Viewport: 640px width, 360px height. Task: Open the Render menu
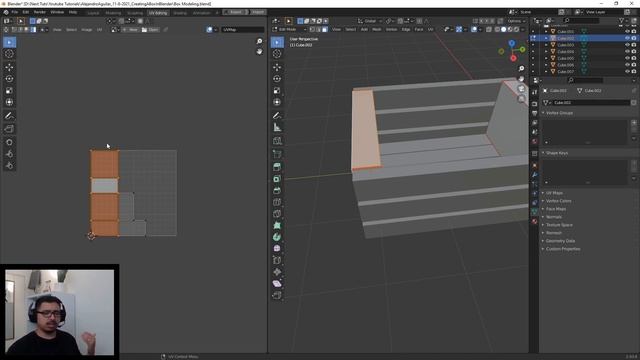40,12
